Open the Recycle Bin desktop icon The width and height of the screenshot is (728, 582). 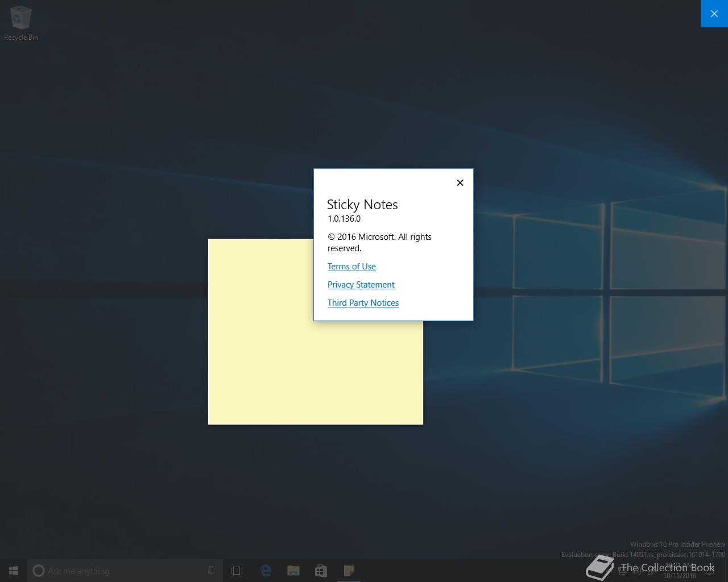click(21, 23)
